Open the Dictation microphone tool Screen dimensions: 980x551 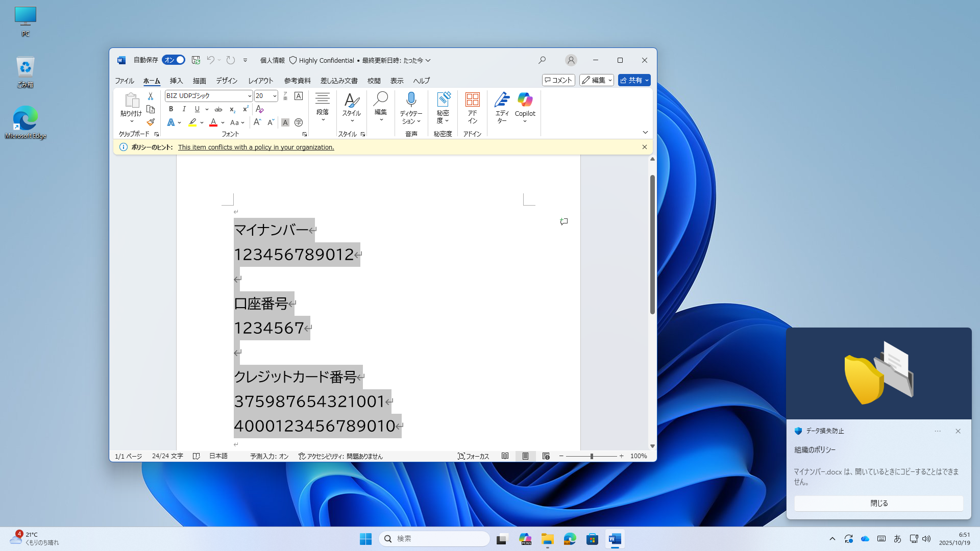tap(411, 101)
